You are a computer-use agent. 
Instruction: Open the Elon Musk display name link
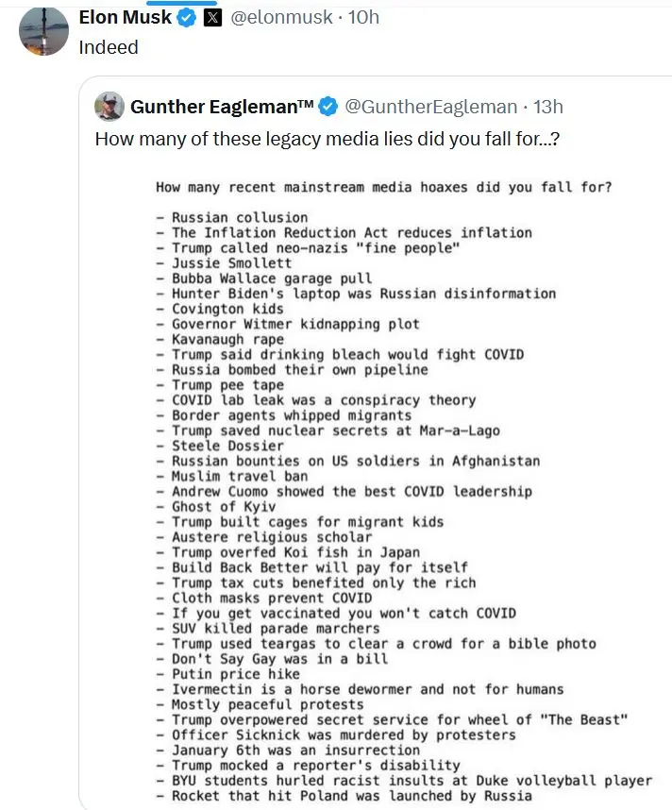[x=125, y=18]
